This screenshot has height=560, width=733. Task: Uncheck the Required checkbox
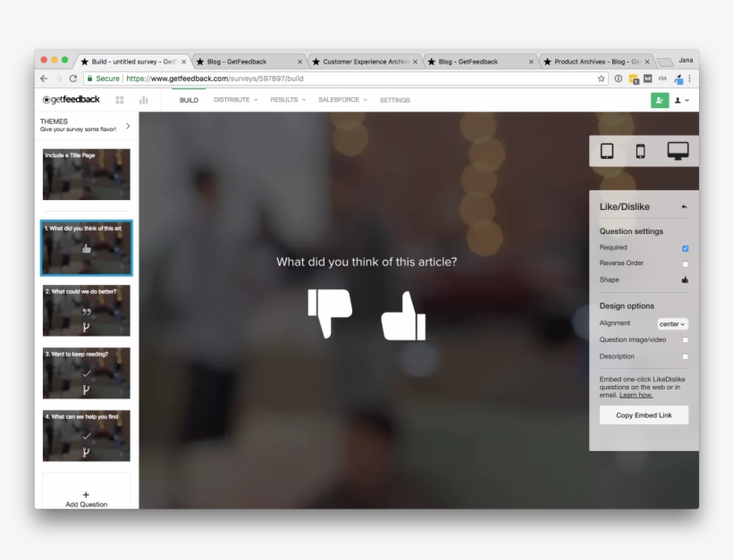click(685, 248)
